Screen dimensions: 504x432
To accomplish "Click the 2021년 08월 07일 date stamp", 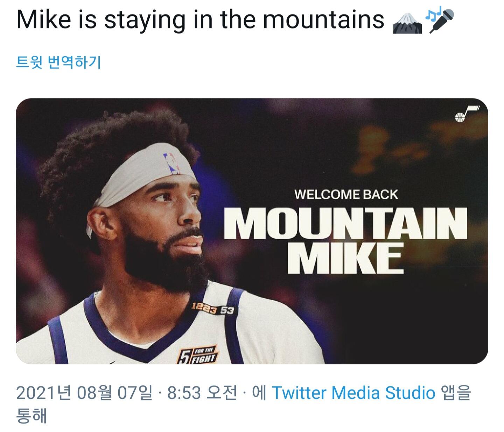I will pos(84,393).
